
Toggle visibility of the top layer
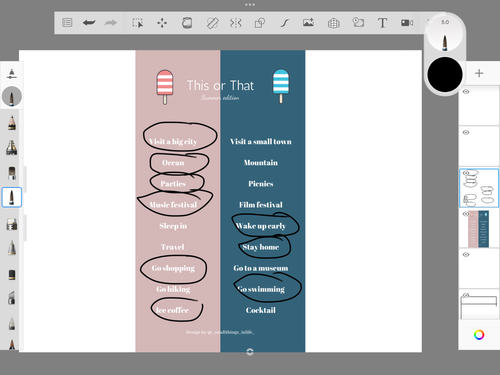click(x=466, y=92)
